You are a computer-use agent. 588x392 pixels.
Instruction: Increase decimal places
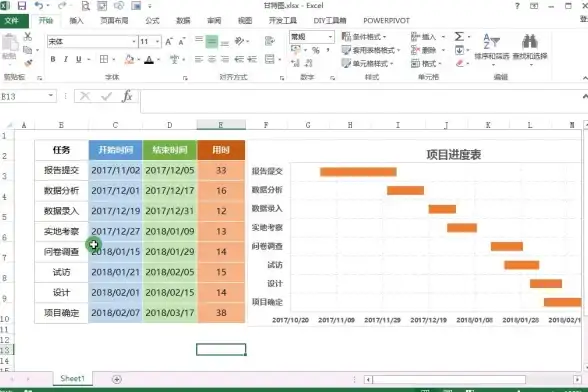click(x=296, y=63)
